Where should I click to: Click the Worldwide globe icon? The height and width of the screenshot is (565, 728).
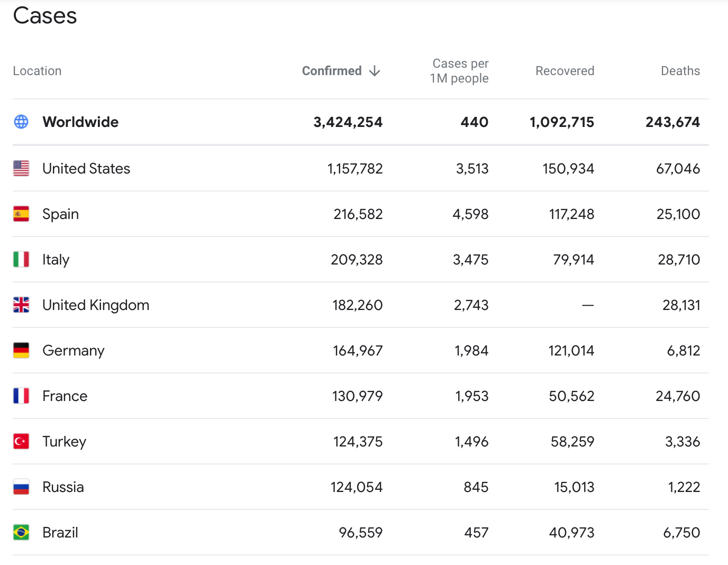pyautogui.click(x=21, y=122)
